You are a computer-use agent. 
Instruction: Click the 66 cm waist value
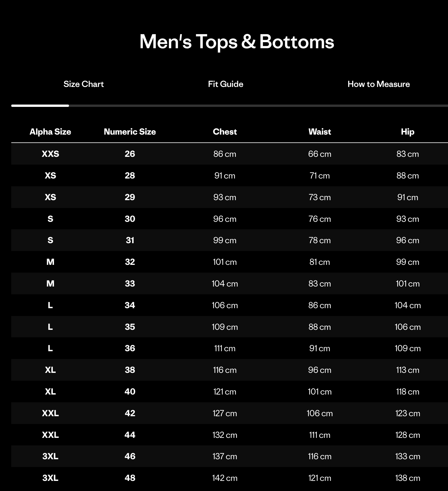320,154
